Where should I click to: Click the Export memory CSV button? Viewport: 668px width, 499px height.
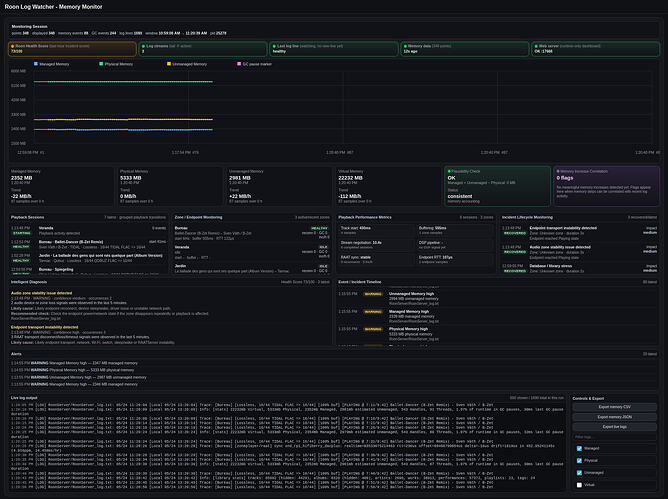click(x=614, y=407)
